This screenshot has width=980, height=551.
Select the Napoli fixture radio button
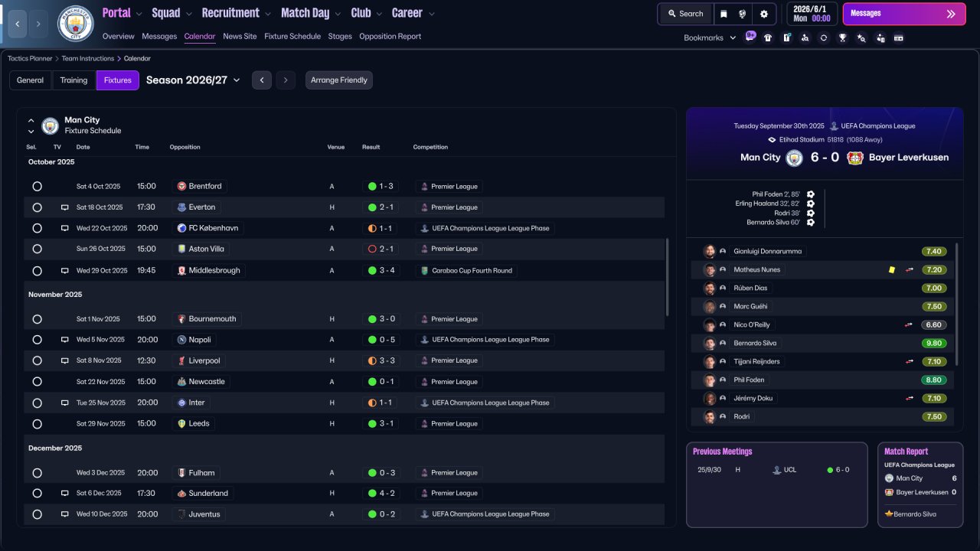(37, 340)
